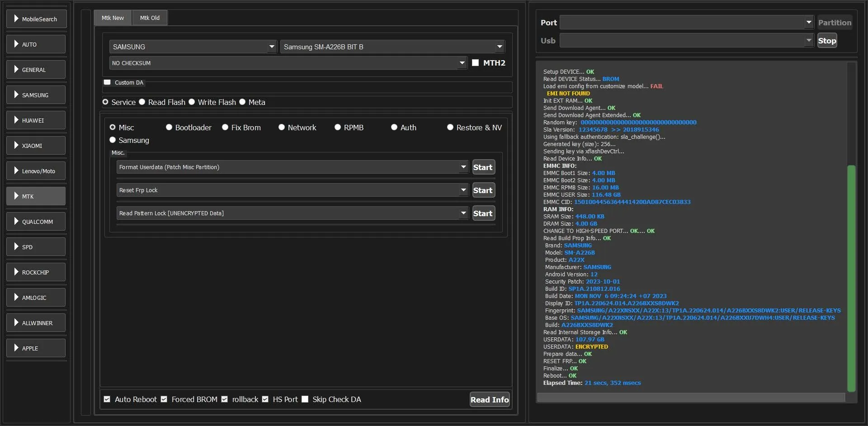The height and width of the screenshot is (426, 868).
Task: Open the Format Userdata operation dropdown
Action: click(x=292, y=167)
